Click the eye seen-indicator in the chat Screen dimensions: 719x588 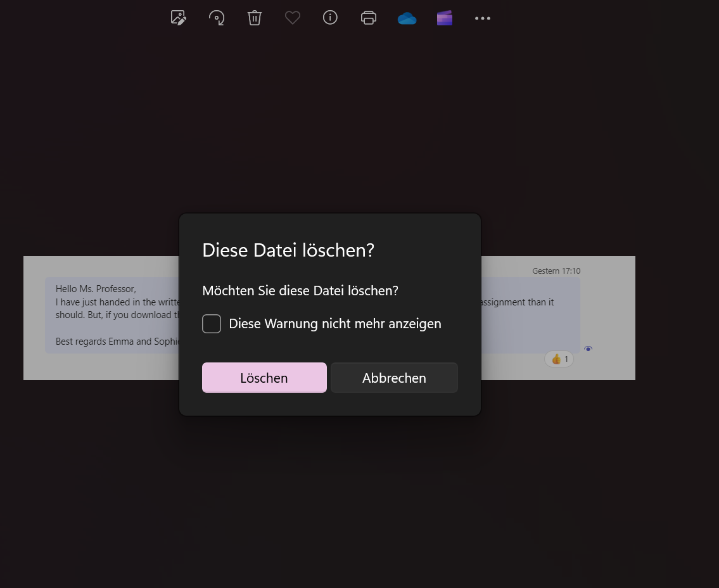tap(588, 348)
